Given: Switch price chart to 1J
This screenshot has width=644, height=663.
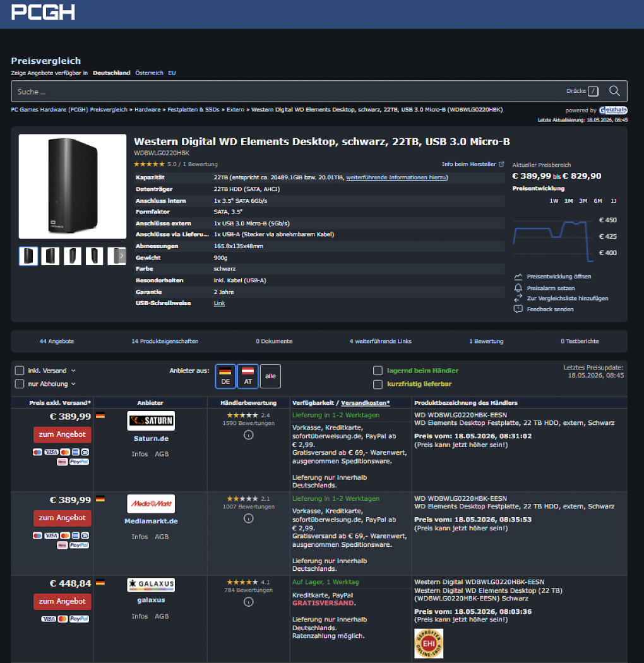Looking at the screenshot, I should tap(613, 201).
